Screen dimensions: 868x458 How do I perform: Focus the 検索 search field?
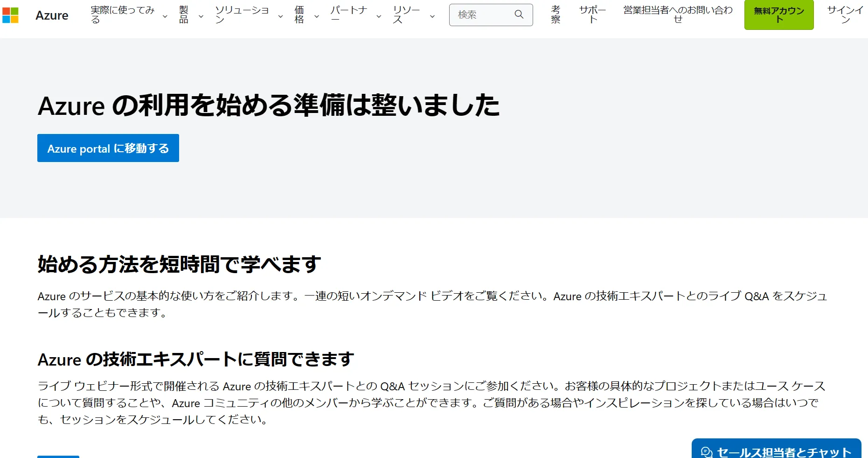point(491,15)
